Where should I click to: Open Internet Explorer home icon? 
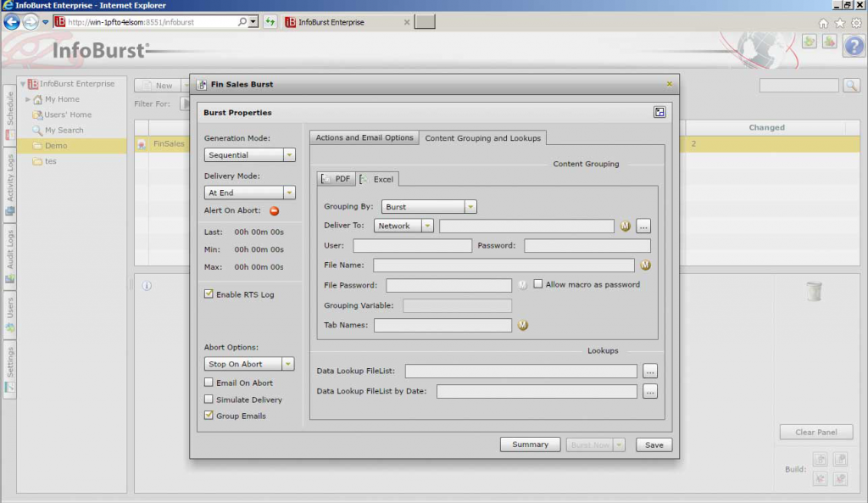[823, 23]
